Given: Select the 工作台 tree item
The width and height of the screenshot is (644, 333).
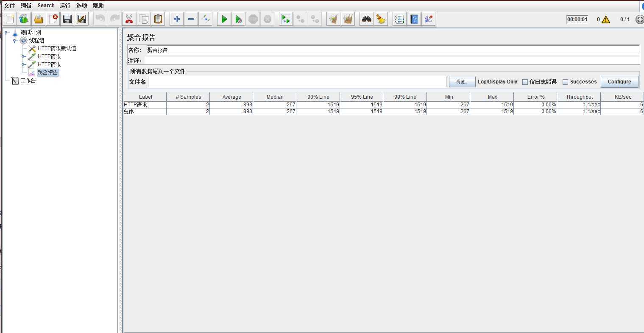Looking at the screenshot, I should [x=28, y=80].
